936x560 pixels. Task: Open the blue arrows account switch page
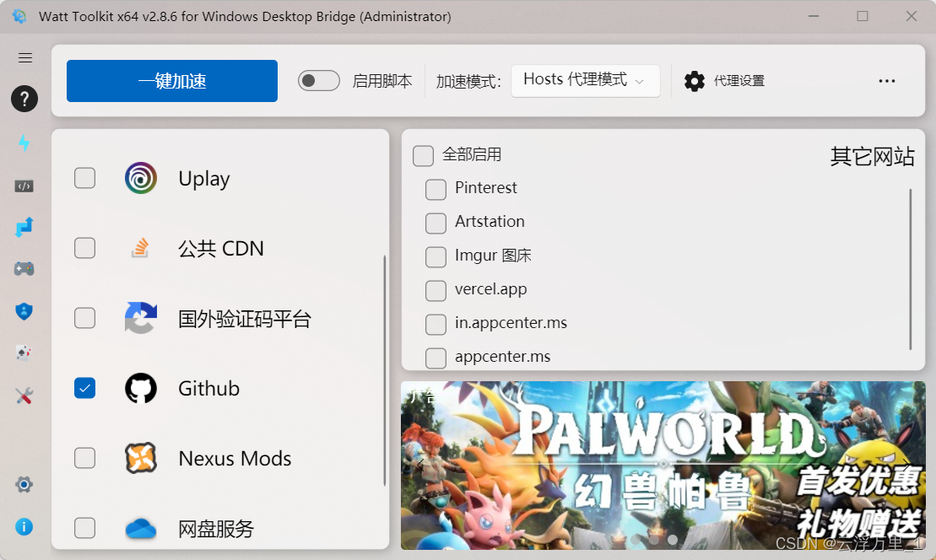pyautogui.click(x=24, y=227)
